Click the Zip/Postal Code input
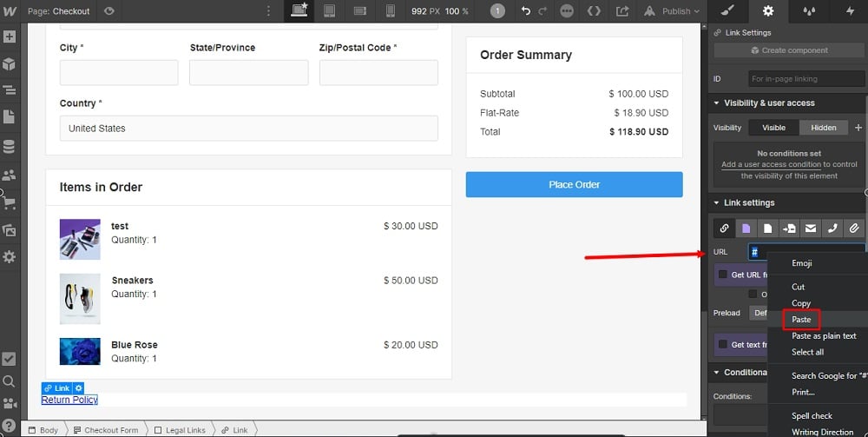Viewport: 868px width, 437px height. coord(378,73)
